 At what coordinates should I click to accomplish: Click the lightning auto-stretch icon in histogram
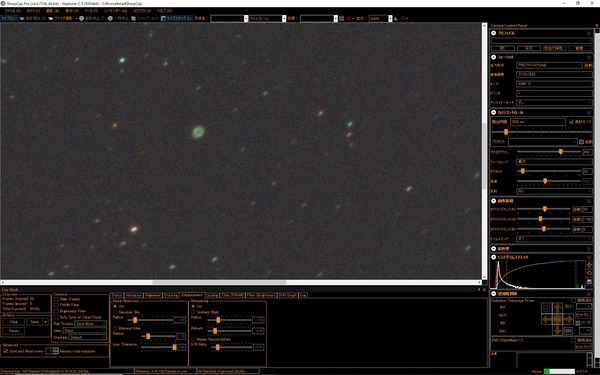[589, 264]
